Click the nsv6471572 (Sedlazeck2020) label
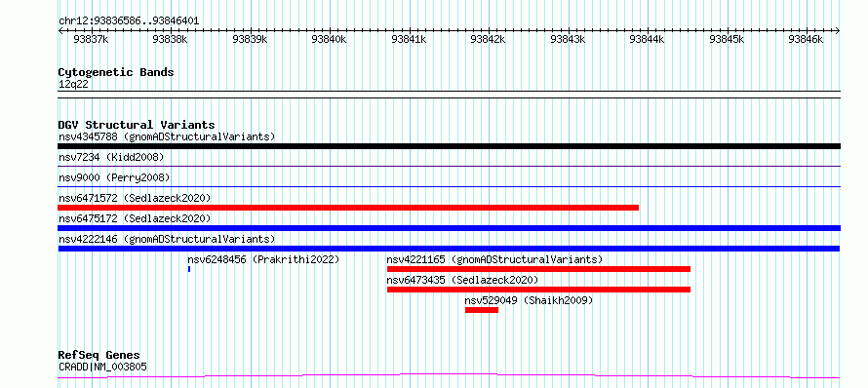 pos(135,198)
